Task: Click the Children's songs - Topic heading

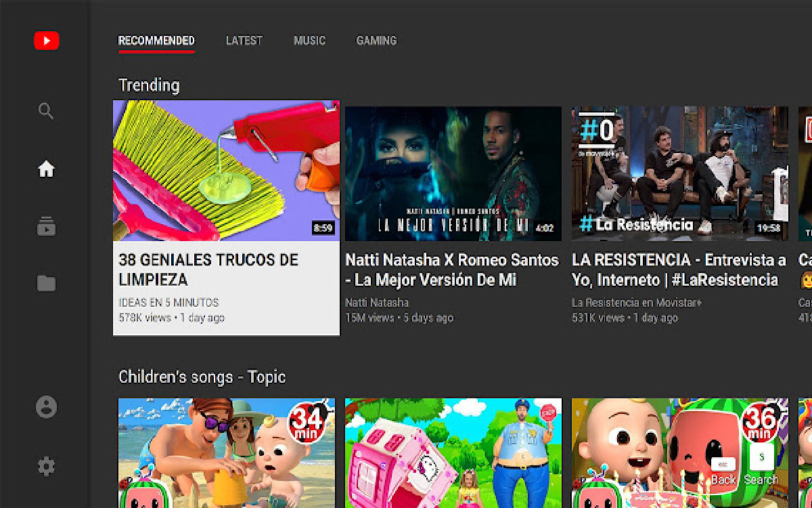Action: (202, 377)
